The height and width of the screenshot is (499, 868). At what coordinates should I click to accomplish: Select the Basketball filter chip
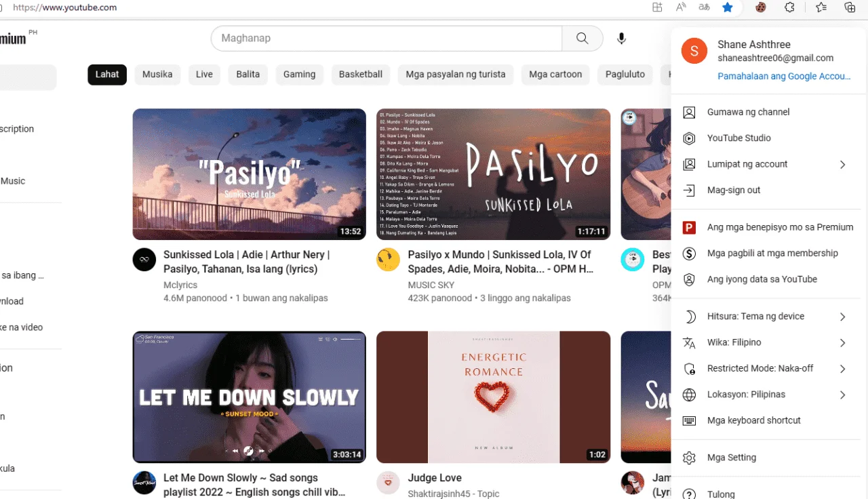361,75
